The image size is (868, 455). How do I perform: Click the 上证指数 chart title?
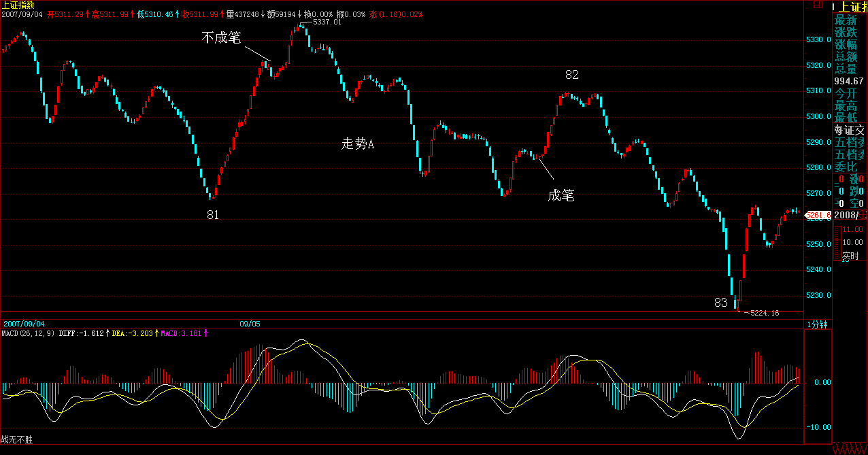(18, 5)
